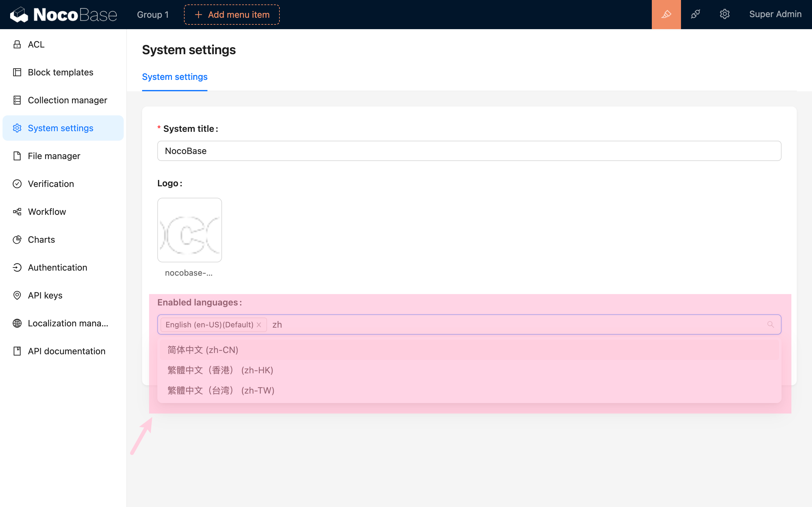
Task: Select 简体中文 (zh-CN) option
Action: pyautogui.click(x=203, y=350)
